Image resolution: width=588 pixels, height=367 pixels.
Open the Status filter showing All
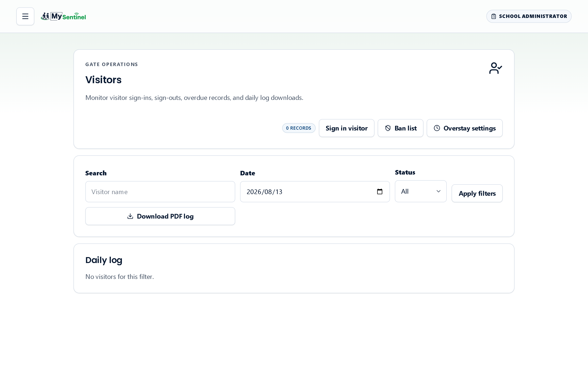(x=421, y=191)
